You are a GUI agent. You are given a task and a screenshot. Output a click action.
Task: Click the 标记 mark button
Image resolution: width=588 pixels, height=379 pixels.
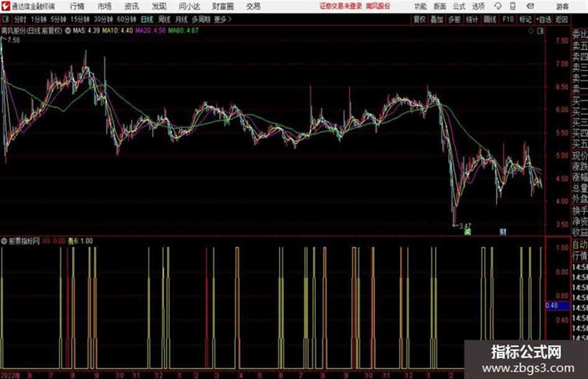[525, 19]
